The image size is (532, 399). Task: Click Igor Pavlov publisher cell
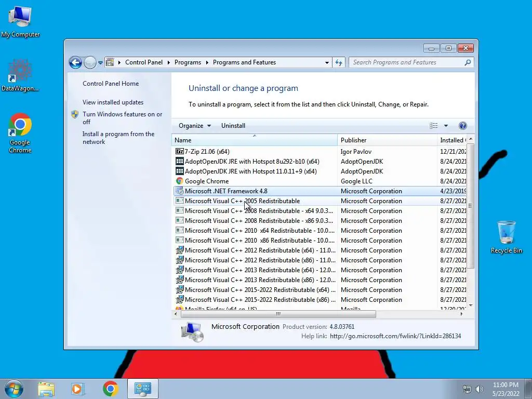click(356, 152)
